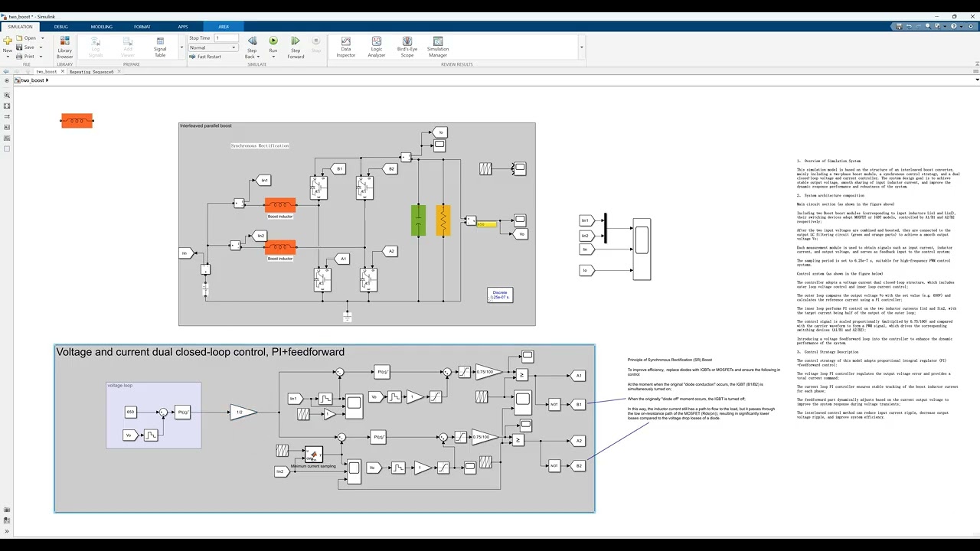This screenshot has width=980, height=551.
Task: Expand the Step Back dropdown arrow
Action: (258, 57)
